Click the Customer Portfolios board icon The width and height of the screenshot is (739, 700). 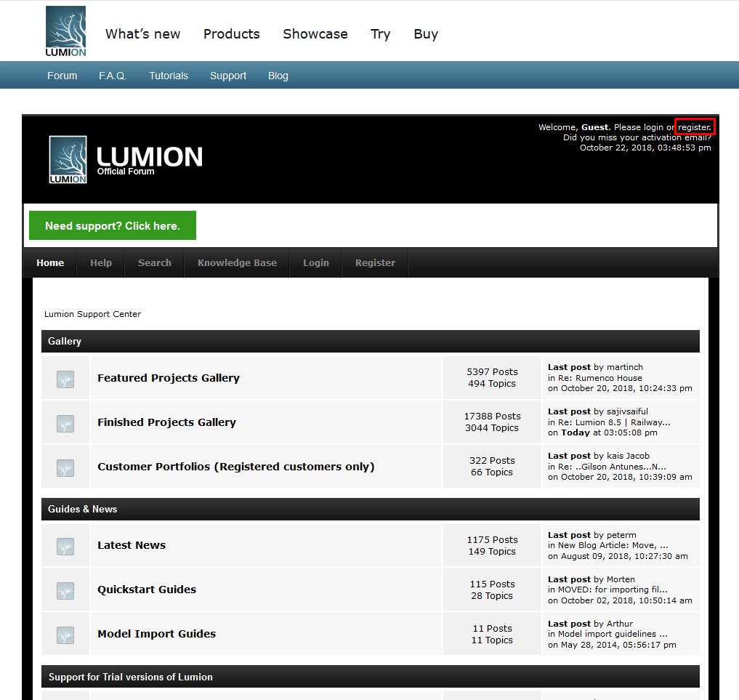pyautogui.click(x=65, y=466)
